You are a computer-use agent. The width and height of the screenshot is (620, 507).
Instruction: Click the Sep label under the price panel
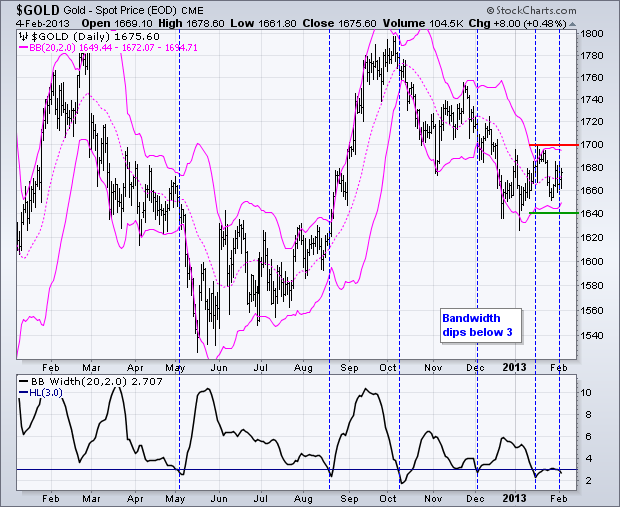[349, 368]
